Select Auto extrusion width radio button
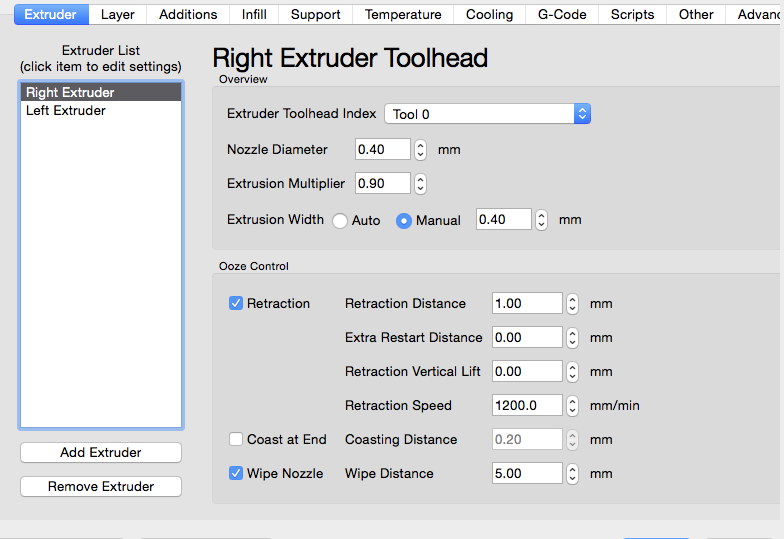This screenshot has width=784, height=539. [340, 221]
